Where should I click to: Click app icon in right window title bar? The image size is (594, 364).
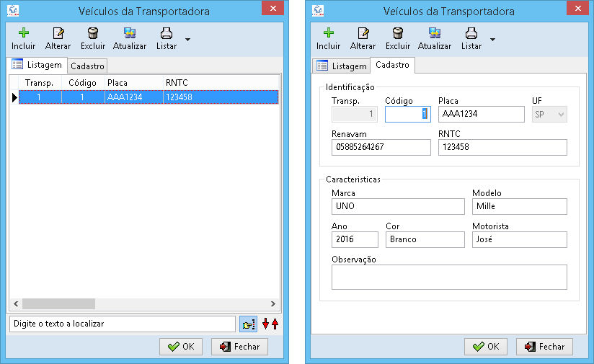click(318, 11)
